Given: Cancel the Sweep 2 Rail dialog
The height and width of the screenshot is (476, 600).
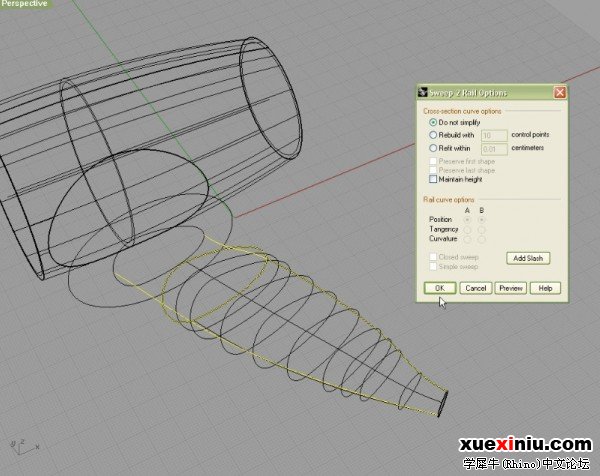Looking at the screenshot, I should pyautogui.click(x=476, y=288).
